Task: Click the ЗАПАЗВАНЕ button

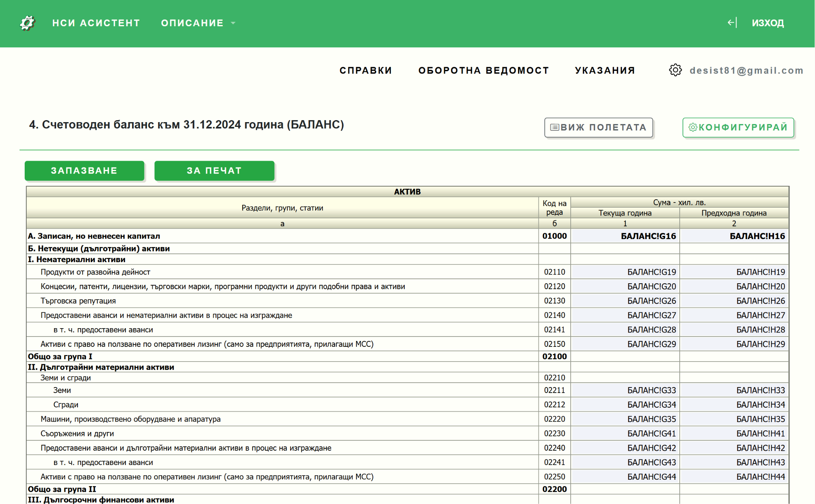Action: click(84, 171)
